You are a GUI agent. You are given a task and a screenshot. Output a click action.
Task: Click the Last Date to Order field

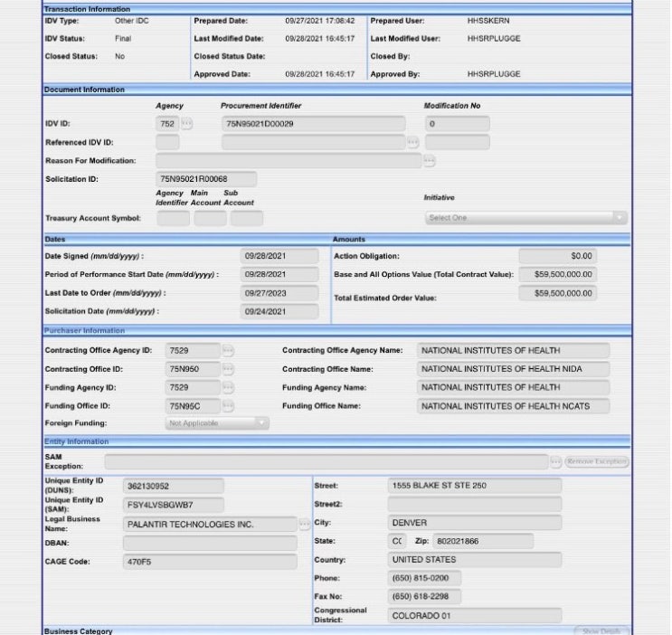[x=279, y=293]
